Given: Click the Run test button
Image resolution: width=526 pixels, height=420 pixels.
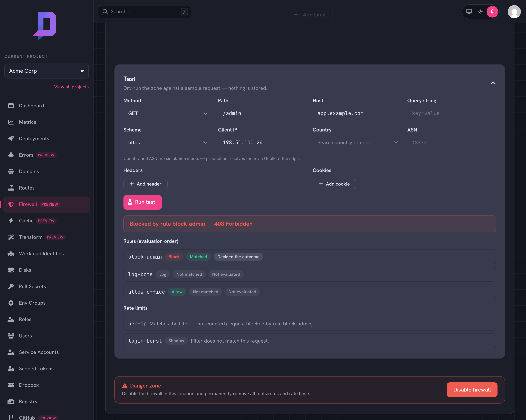Looking at the screenshot, I should pos(142,202).
